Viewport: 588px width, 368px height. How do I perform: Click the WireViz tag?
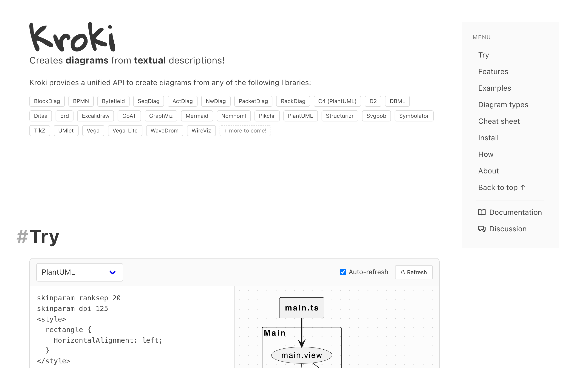(201, 131)
